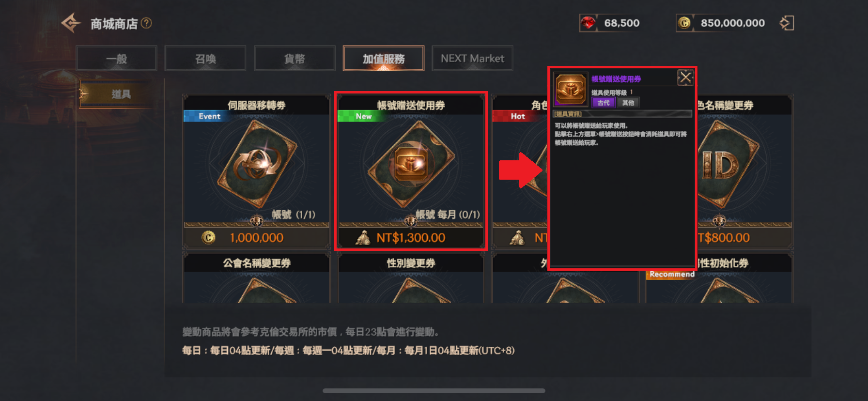868x401 pixels.
Task: Click the exit shop icon
Action: [x=787, y=23]
